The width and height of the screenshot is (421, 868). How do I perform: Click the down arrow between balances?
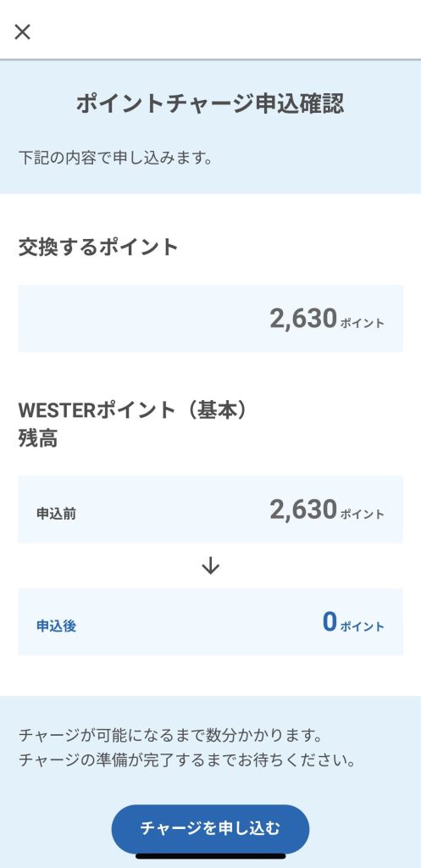[211, 565]
